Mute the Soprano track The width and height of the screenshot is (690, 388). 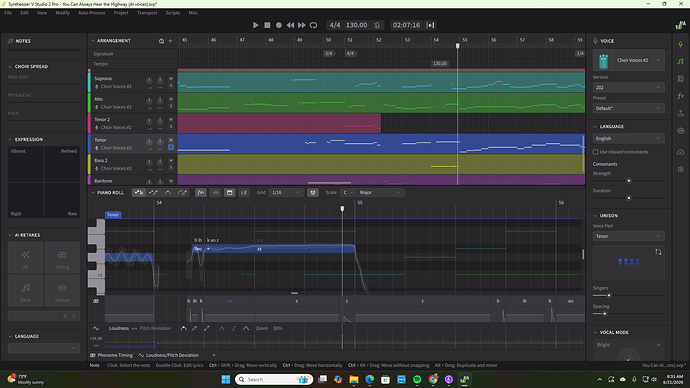[171, 79]
